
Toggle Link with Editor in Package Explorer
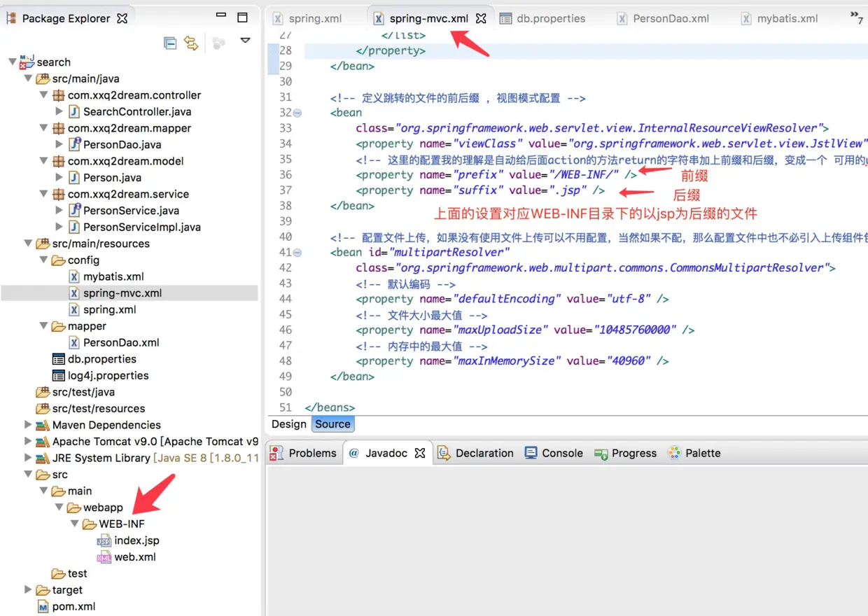(191, 43)
